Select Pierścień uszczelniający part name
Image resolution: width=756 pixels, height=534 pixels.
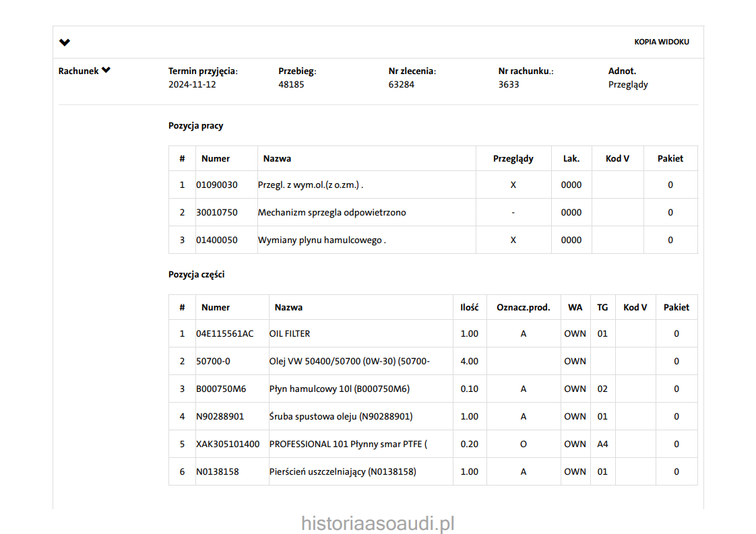(342, 472)
